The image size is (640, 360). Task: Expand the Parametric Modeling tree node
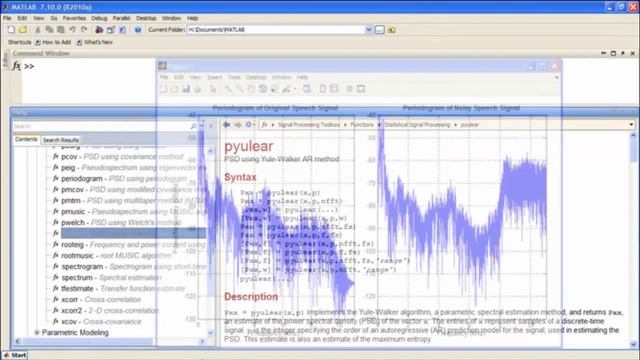coord(37,333)
